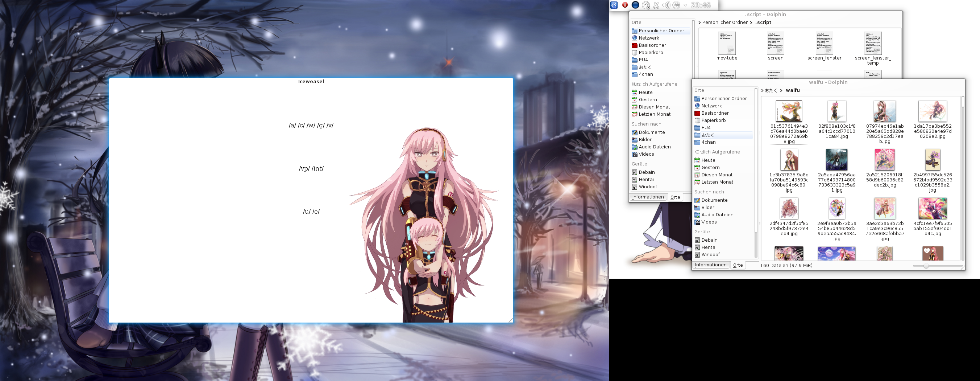Open おたく folder in .script Dolphin sidebar
This screenshot has height=381, width=980.
pos(660,67)
